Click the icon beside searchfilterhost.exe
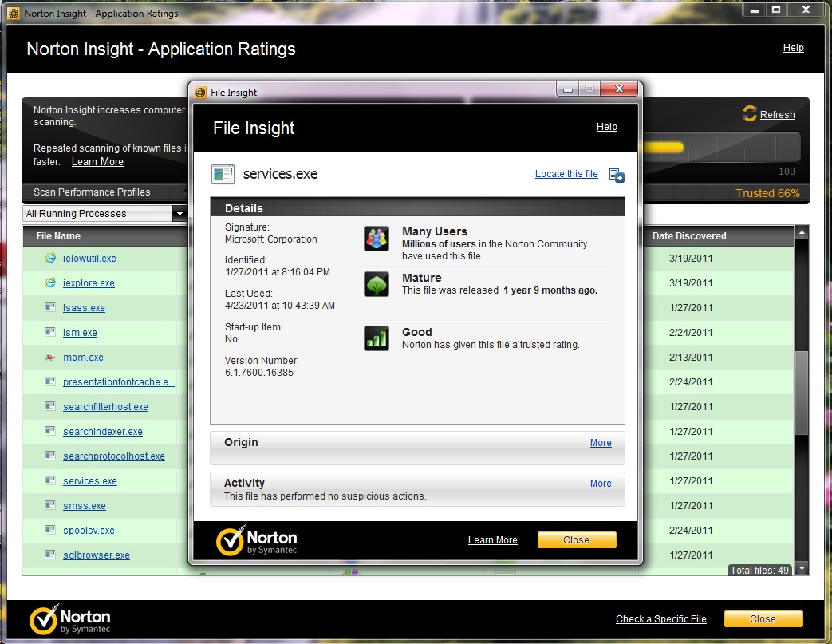 click(x=50, y=406)
